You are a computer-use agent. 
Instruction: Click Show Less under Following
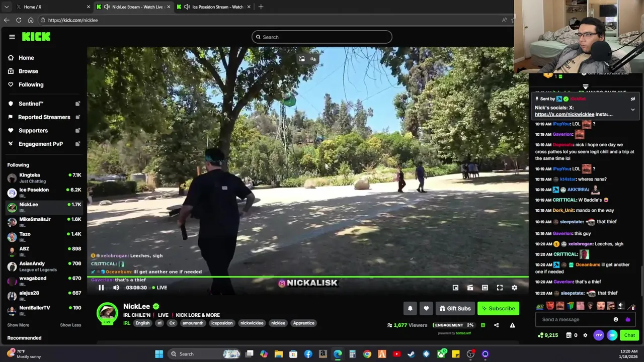coord(70,325)
